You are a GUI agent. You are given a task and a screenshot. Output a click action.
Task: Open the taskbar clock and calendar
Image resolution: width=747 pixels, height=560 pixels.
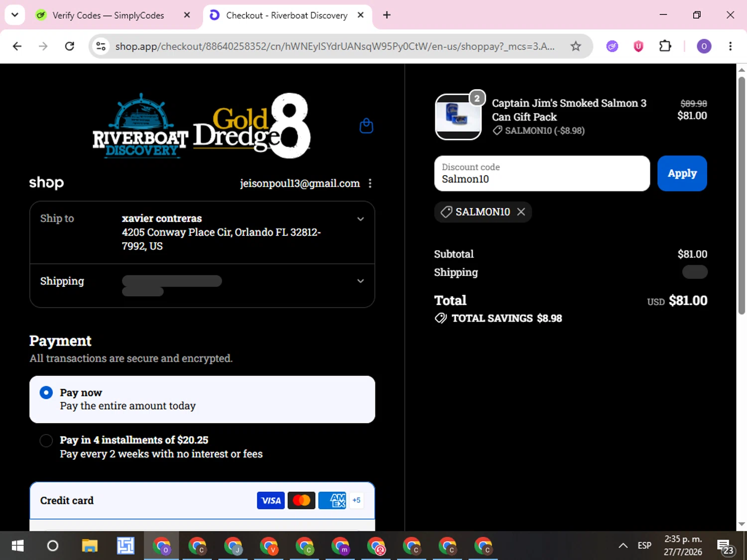click(683, 546)
